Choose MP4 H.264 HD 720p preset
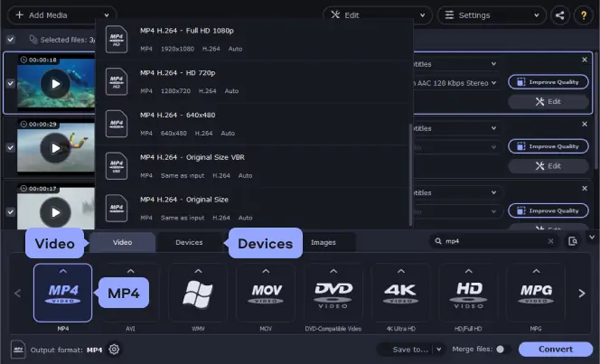Viewport: 600px width, 364px height. tap(252, 81)
